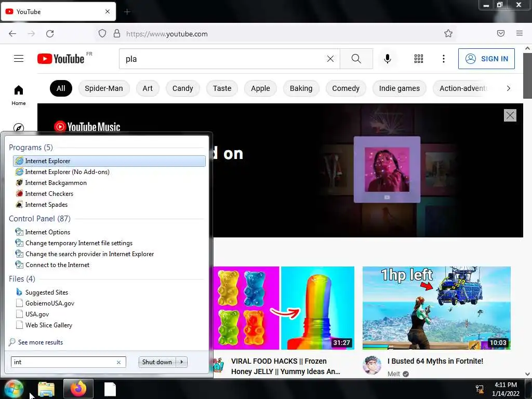Screen dimensions: 532x399
Task: Open YouTube settings three-dot menu
Action: pos(444,59)
